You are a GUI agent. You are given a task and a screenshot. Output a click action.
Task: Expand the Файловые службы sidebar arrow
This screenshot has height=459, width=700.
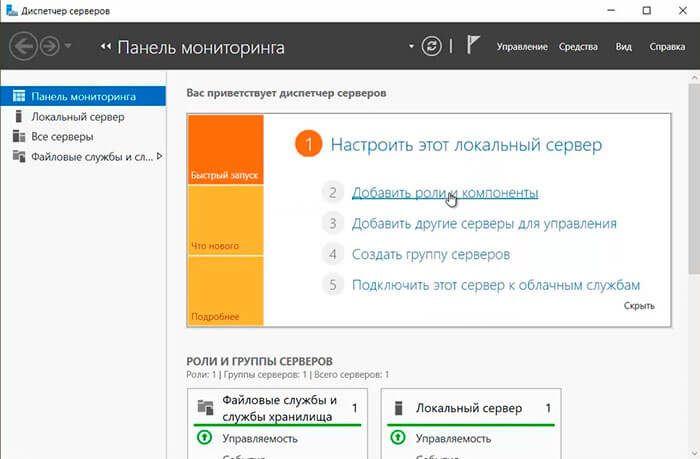click(159, 156)
